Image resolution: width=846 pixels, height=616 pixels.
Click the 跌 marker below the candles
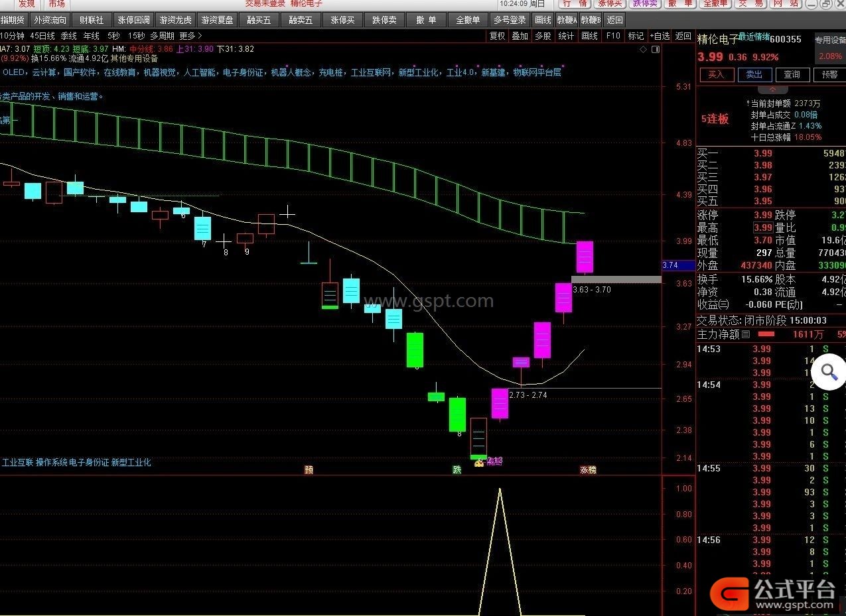457,470
